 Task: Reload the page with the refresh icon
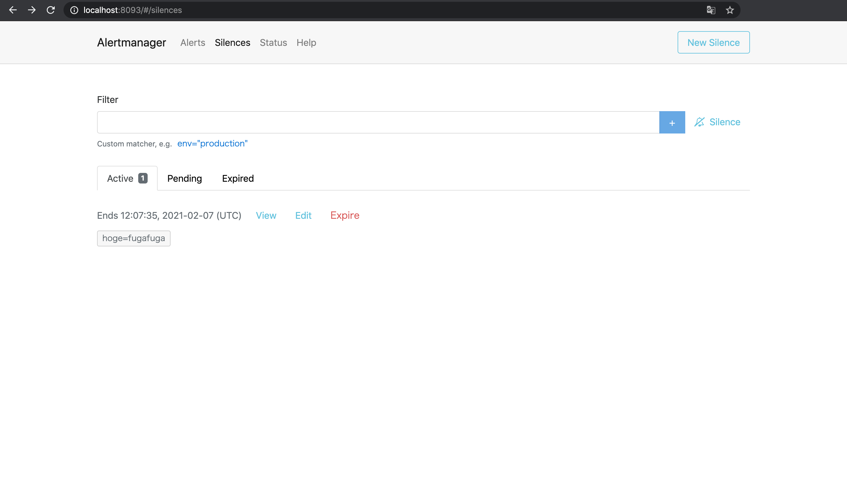(51, 10)
